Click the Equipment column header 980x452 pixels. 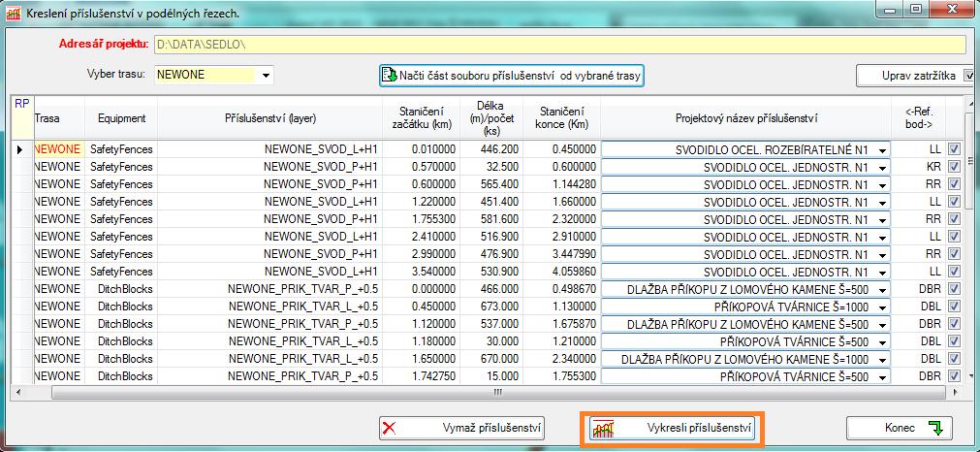(121, 118)
